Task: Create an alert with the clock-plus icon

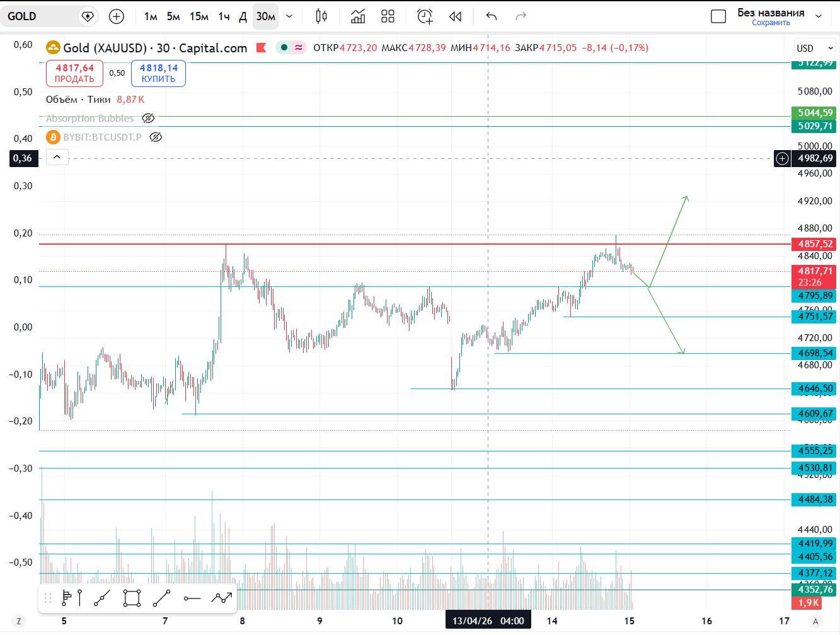Action: click(425, 16)
